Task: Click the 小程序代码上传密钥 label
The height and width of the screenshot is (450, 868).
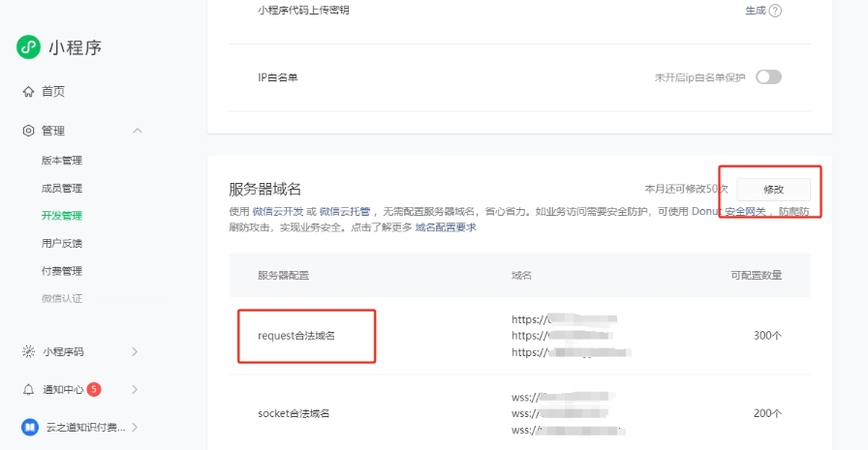Action: click(303, 11)
